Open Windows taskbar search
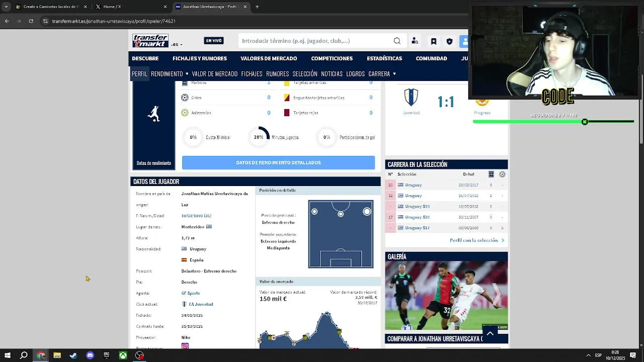644x362 pixels. pos(24,355)
